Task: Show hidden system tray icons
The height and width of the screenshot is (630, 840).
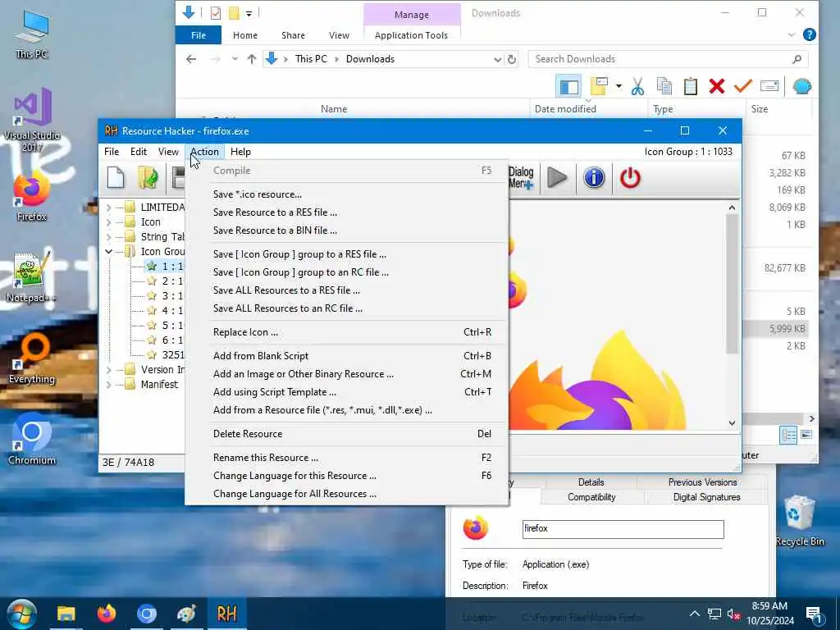Action: (694, 614)
